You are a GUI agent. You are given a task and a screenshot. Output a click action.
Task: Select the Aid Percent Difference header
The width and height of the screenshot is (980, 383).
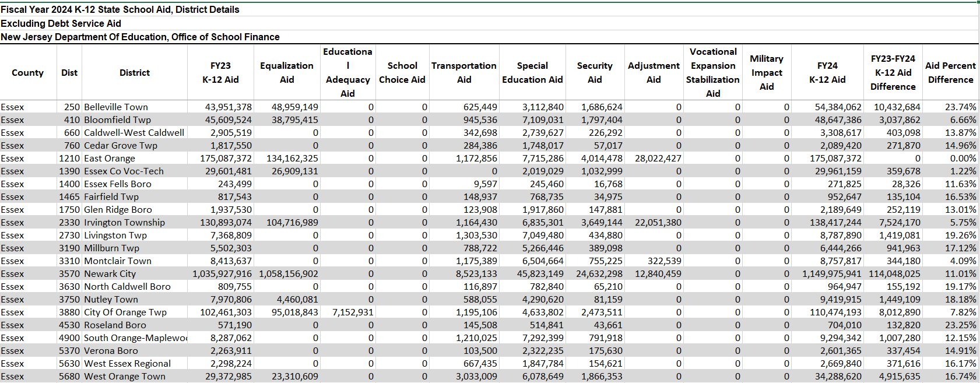pyautogui.click(x=950, y=72)
